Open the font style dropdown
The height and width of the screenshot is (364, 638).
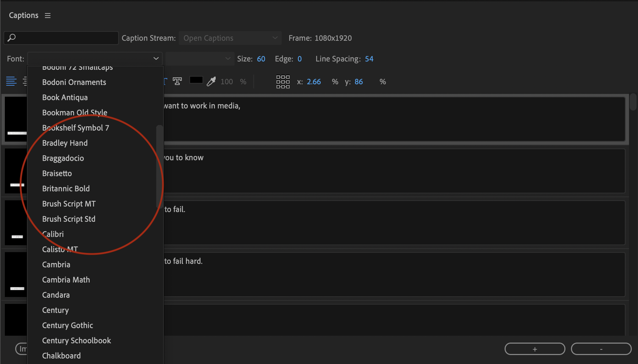[199, 59]
